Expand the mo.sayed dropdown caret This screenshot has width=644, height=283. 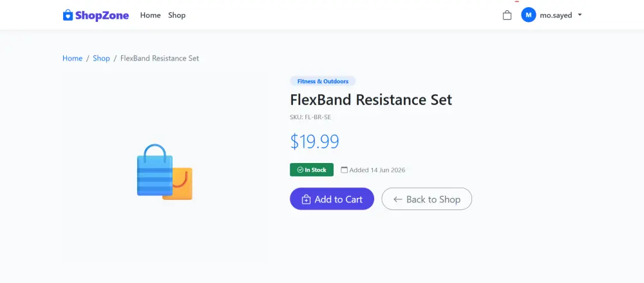pyautogui.click(x=580, y=15)
